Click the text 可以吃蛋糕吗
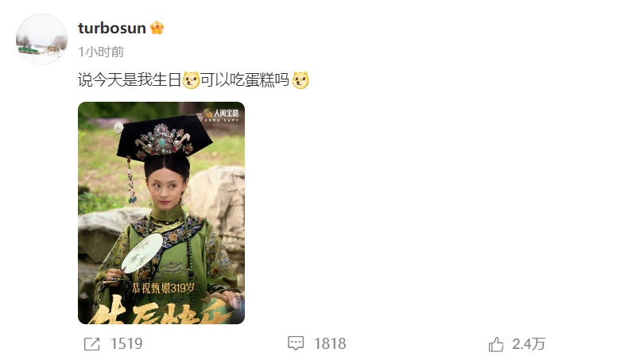632x364 pixels. coord(245,79)
